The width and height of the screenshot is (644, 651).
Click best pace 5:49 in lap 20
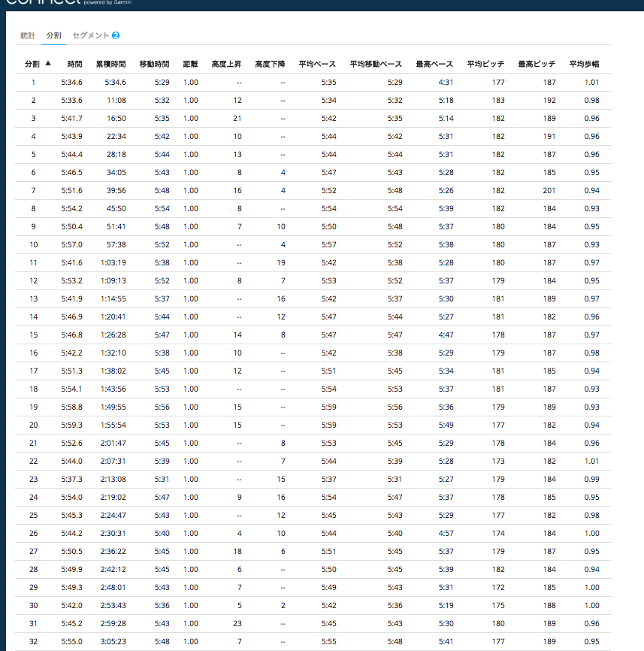coord(446,425)
